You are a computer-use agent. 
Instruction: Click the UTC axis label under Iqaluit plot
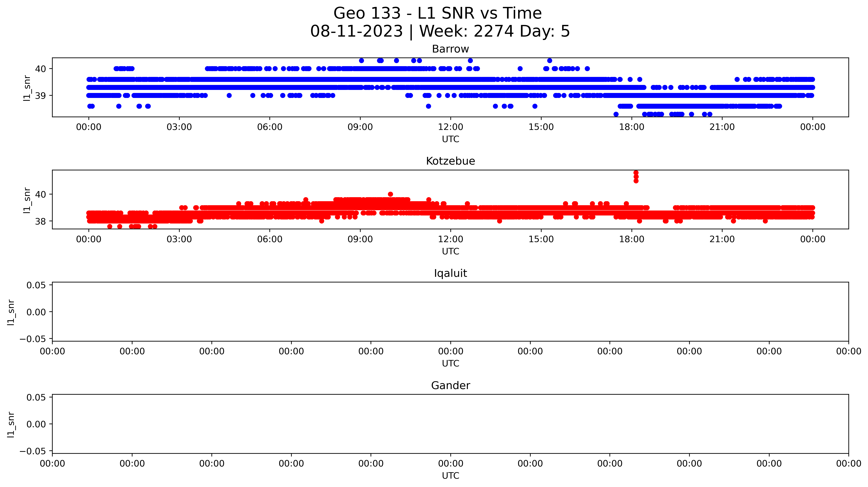coord(451,364)
